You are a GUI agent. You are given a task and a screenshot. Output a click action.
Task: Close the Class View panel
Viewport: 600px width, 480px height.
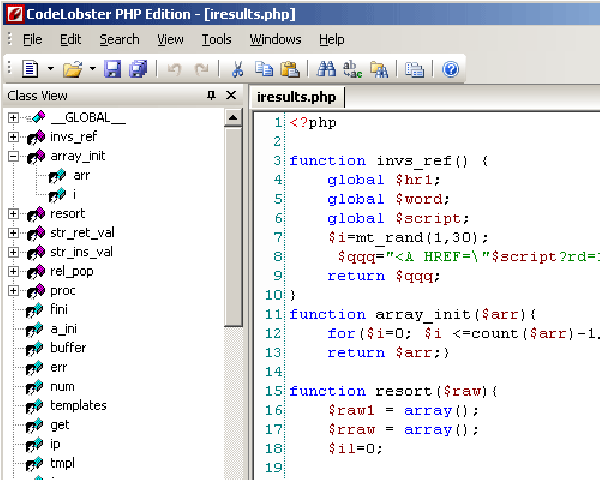[x=231, y=95]
